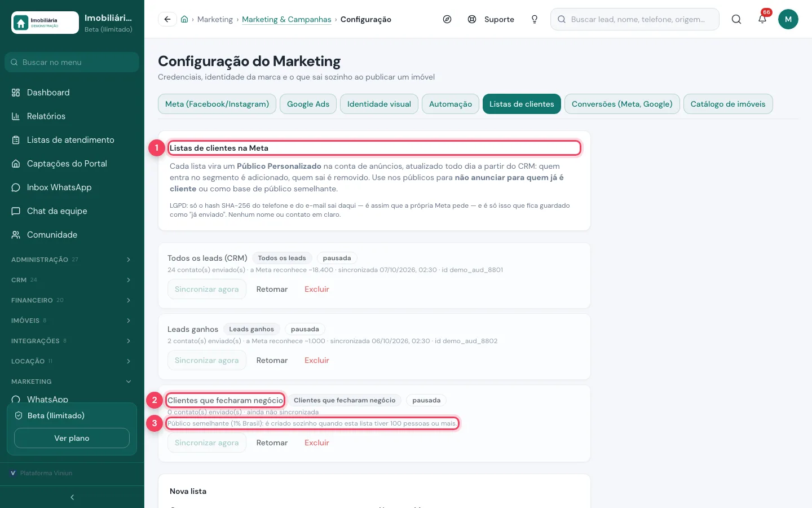The image size is (812, 508).
Task: Switch to Catálogo de imóveis tab
Action: pyautogui.click(x=728, y=104)
